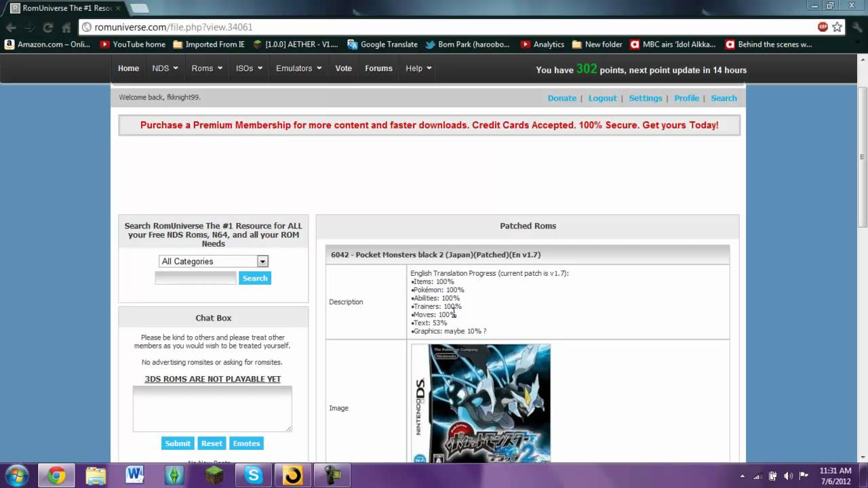Open Google Translate bookmark
Screen dimensions: 868x488
pyautogui.click(x=382, y=44)
